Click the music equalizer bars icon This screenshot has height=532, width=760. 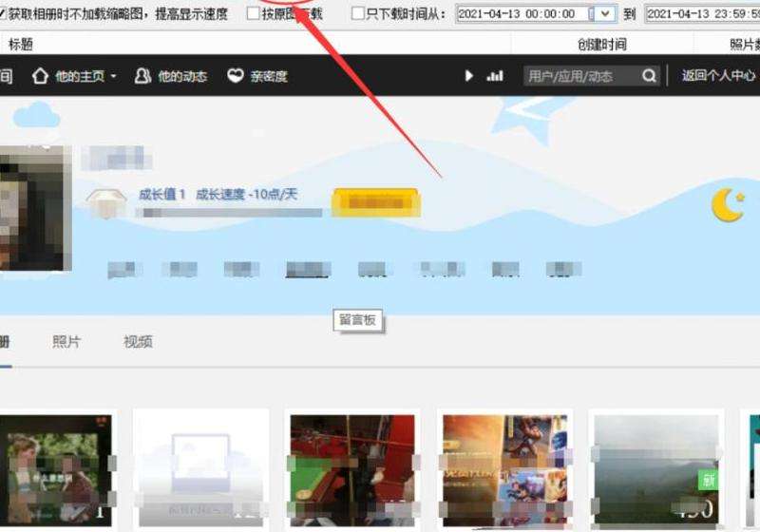point(495,76)
